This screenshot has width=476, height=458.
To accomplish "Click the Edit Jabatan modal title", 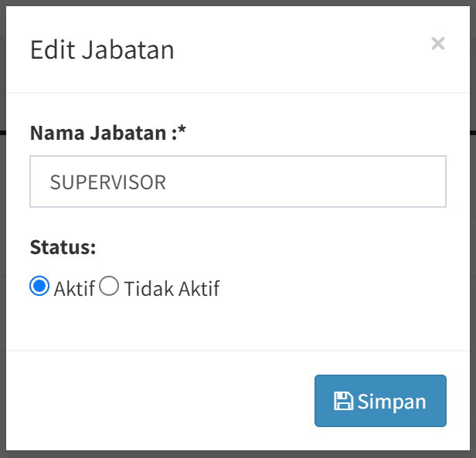I will [x=102, y=50].
